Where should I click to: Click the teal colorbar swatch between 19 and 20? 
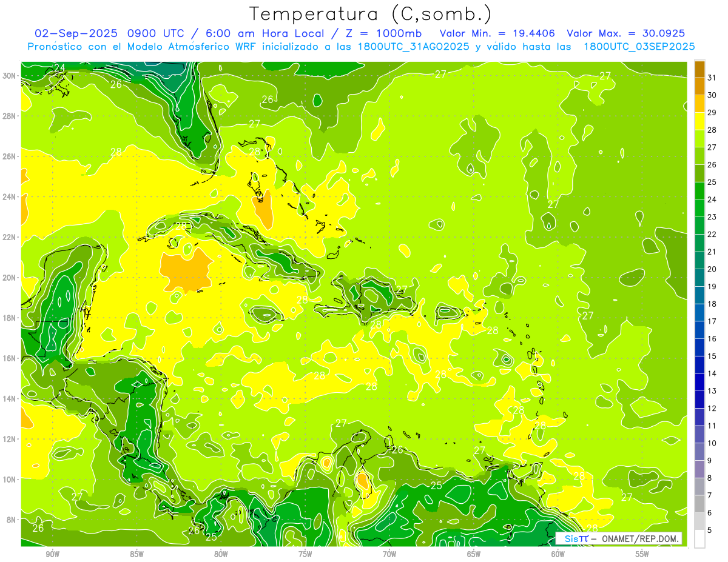click(x=699, y=278)
